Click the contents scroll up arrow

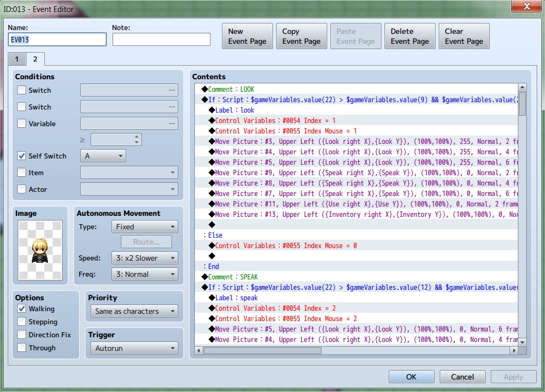click(x=522, y=87)
